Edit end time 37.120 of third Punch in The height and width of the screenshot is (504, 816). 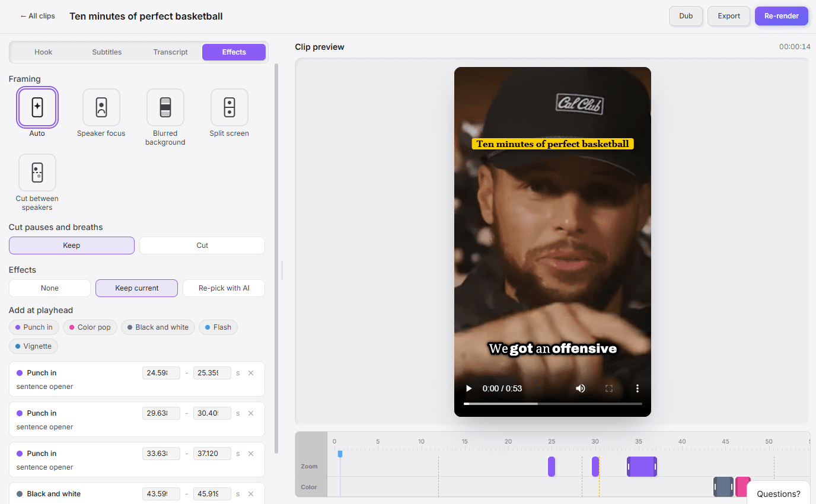coord(212,454)
